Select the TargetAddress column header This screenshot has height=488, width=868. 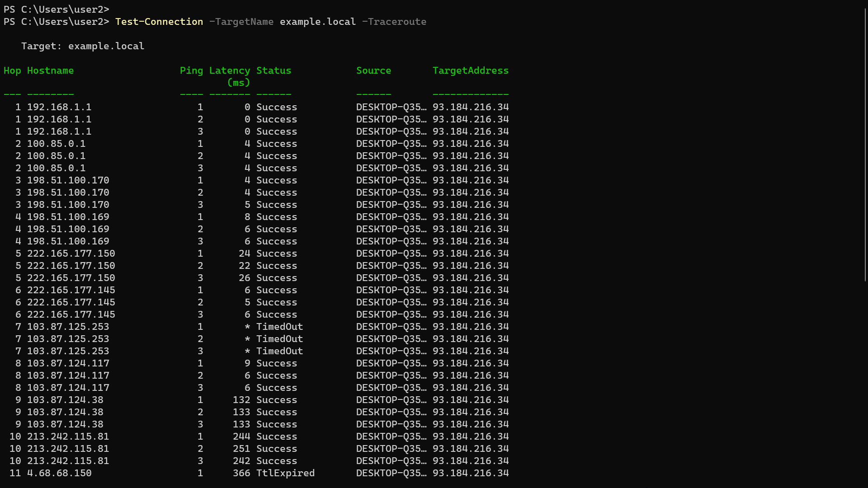point(470,70)
